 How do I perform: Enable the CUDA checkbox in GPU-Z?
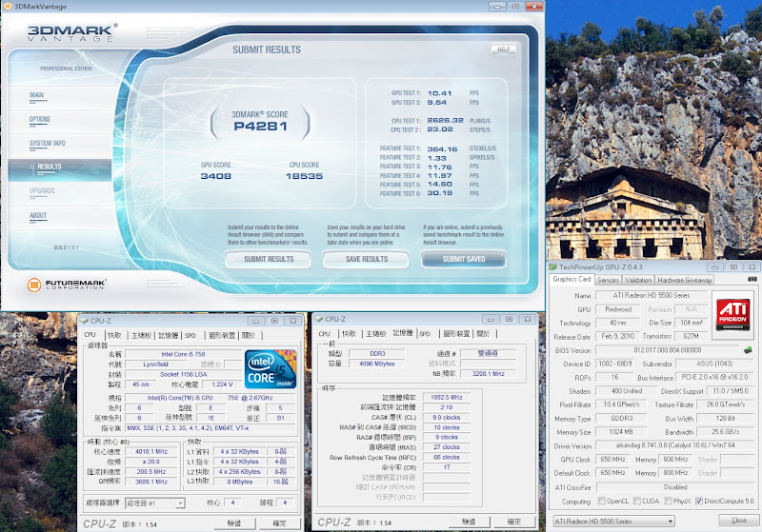point(636,501)
